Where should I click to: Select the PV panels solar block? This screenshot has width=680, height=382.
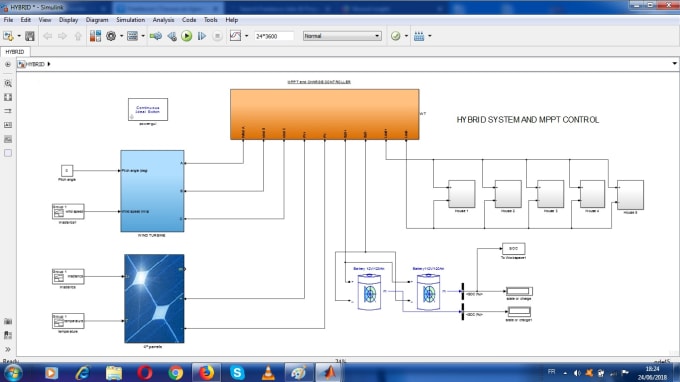(x=154, y=299)
